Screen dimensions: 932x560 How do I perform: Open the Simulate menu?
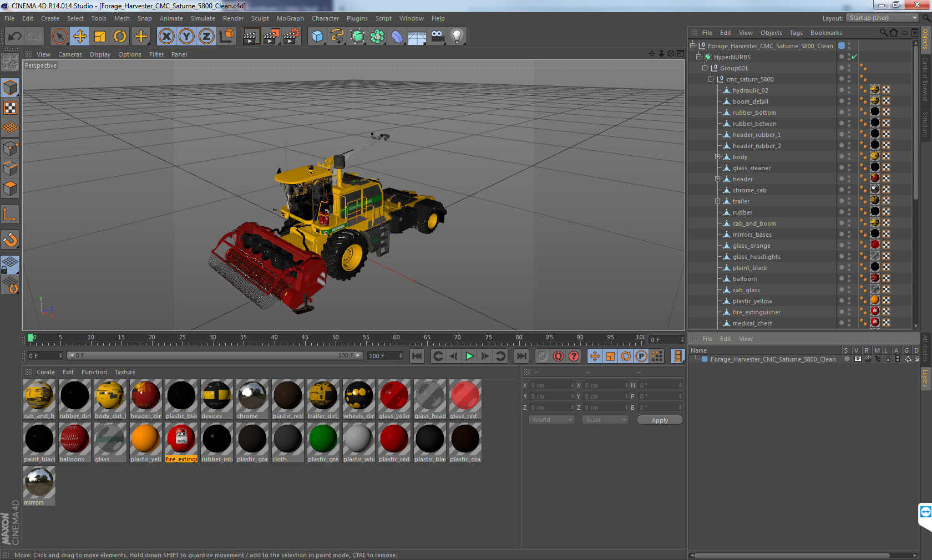203,18
